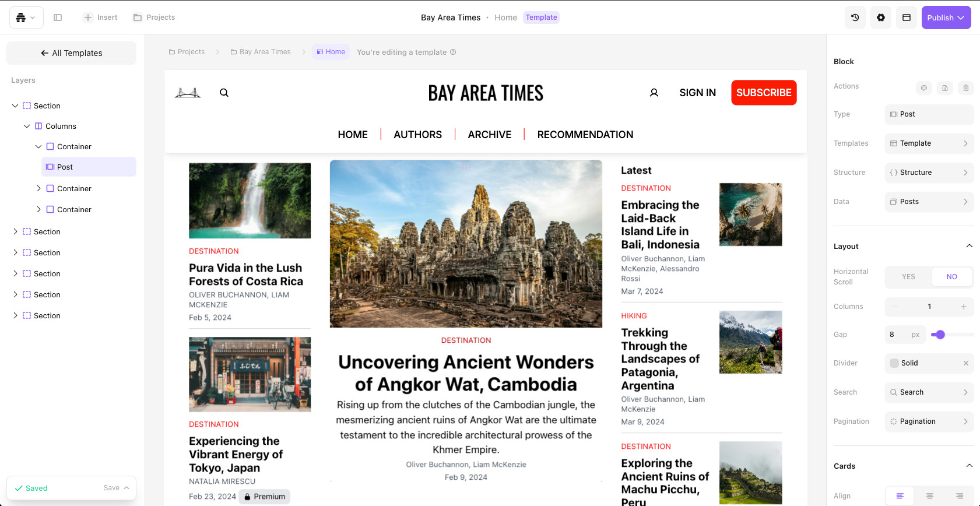Screen dimensions: 980x506
Task: Click the Tokyo storefront thumbnail
Action: pyautogui.click(x=250, y=374)
